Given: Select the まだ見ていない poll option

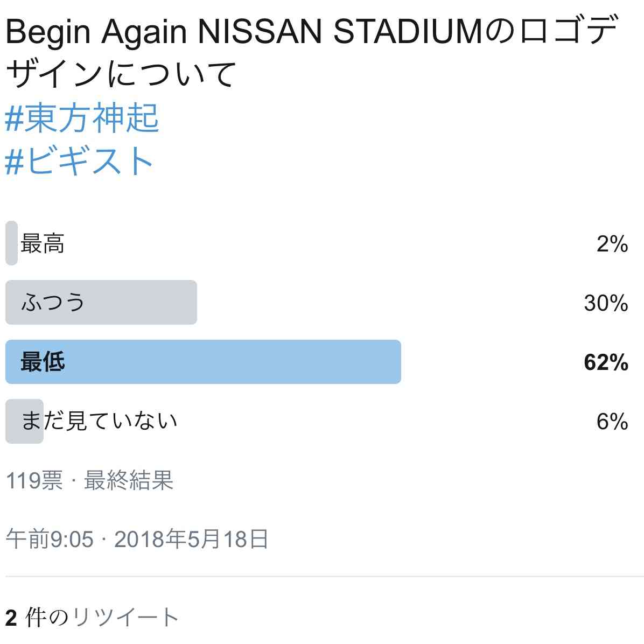Looking at the screenshot, I should click(99, 421).
